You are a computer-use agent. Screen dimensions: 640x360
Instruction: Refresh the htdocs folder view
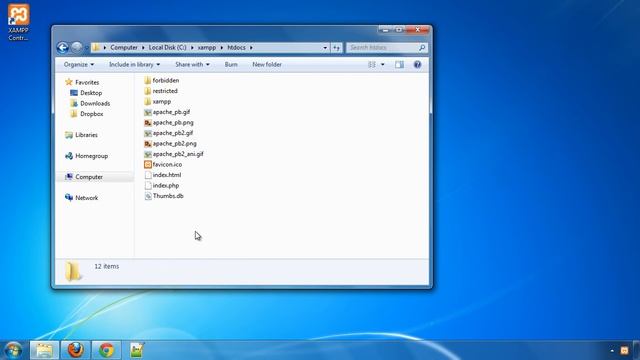(336, 48)
